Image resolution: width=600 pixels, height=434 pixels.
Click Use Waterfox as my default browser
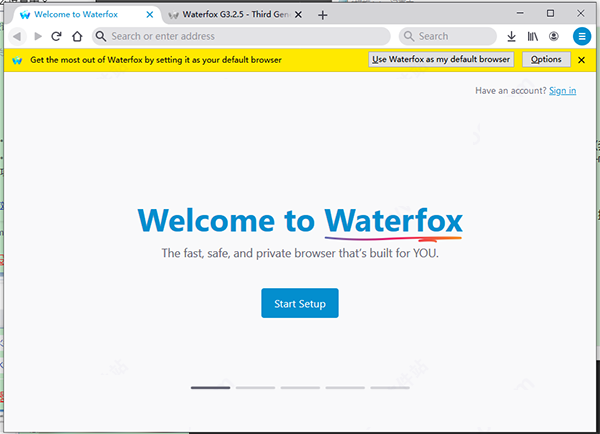441,59
